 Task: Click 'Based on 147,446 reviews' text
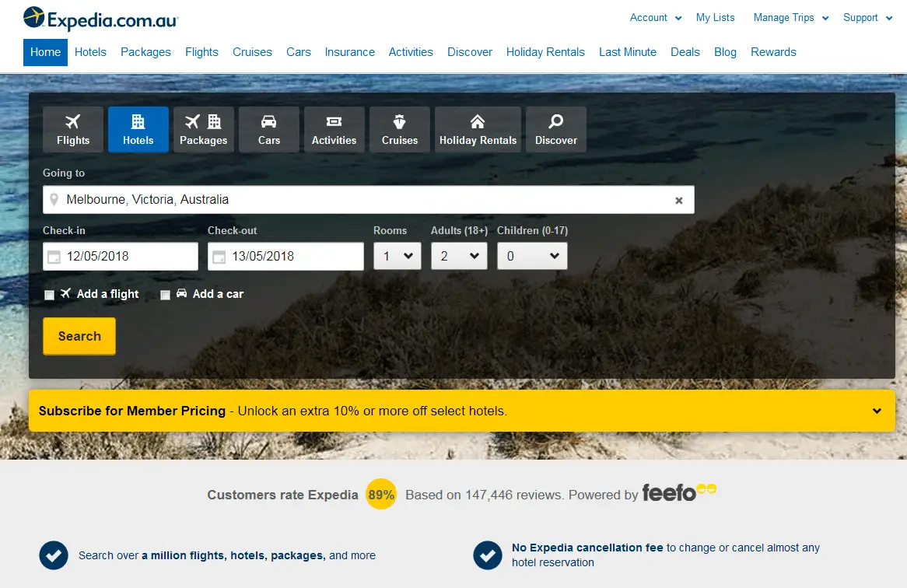484,495
